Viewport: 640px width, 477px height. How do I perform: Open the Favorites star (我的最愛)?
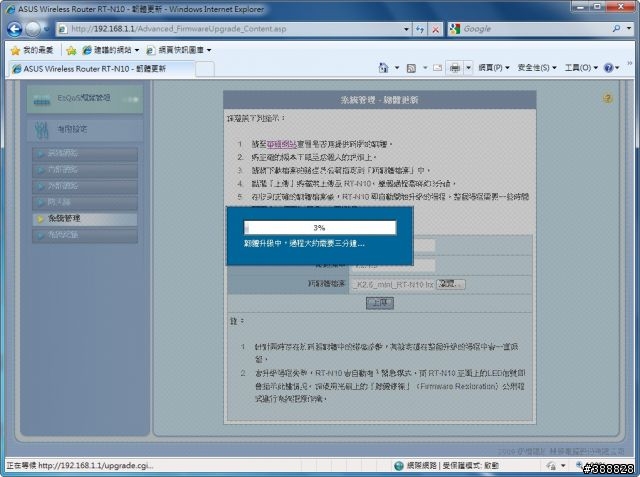(x=32, y=50)
